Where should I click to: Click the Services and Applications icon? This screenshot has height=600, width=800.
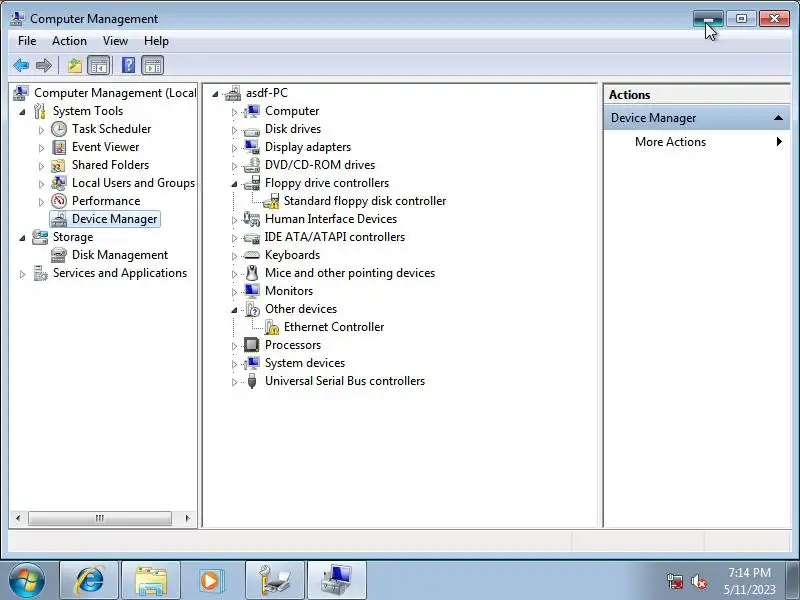coord(40,273)
